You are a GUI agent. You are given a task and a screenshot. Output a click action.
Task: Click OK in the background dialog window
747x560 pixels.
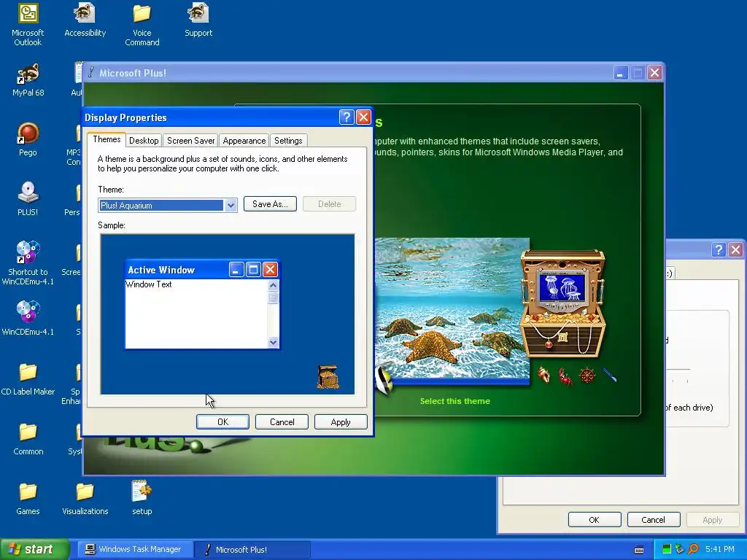tap(594, 519)
